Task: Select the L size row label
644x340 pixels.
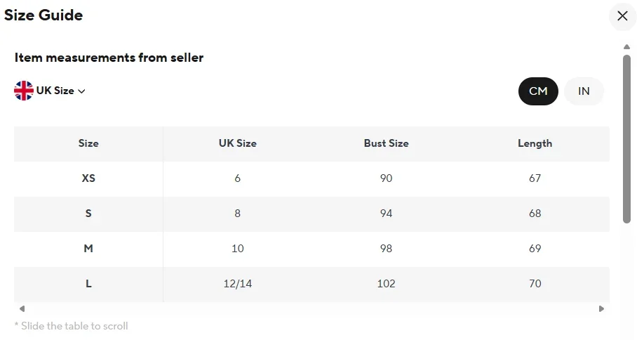Action: pyautogui.click(x=88, y=284)
